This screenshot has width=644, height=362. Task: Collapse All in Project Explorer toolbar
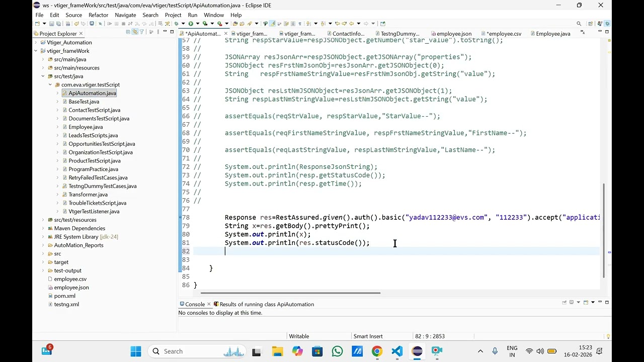coord(128,32)
